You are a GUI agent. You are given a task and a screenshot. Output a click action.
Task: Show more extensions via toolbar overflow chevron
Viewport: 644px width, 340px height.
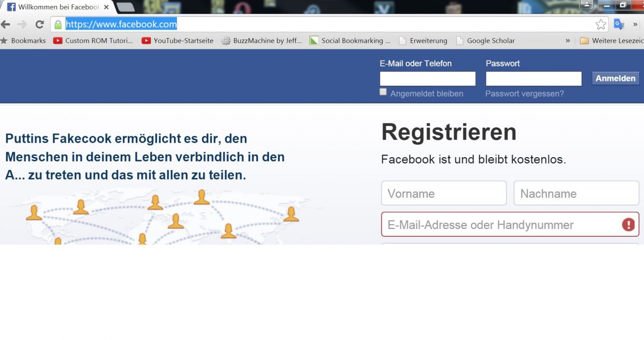pyautogui.click(x=636, y=25)
